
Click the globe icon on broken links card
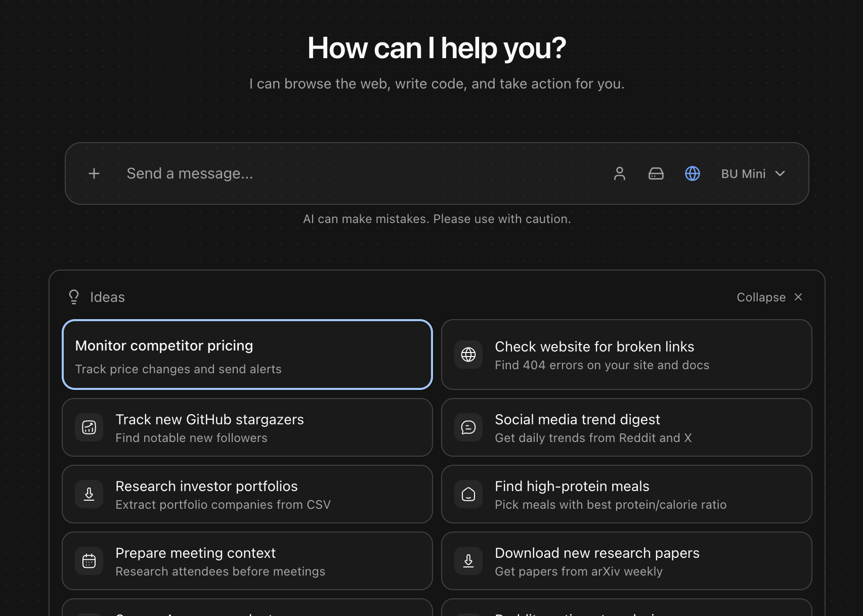pyautogui.click(x=468, y=355)
